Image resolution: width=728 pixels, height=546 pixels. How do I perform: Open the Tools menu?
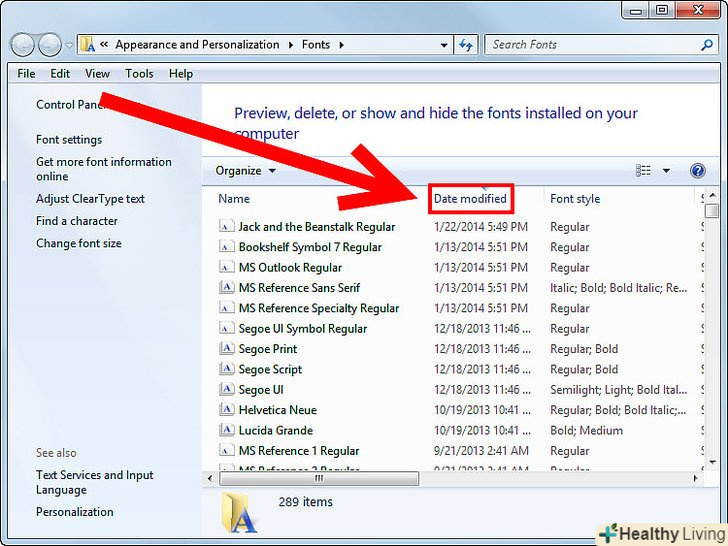(139, 74)
